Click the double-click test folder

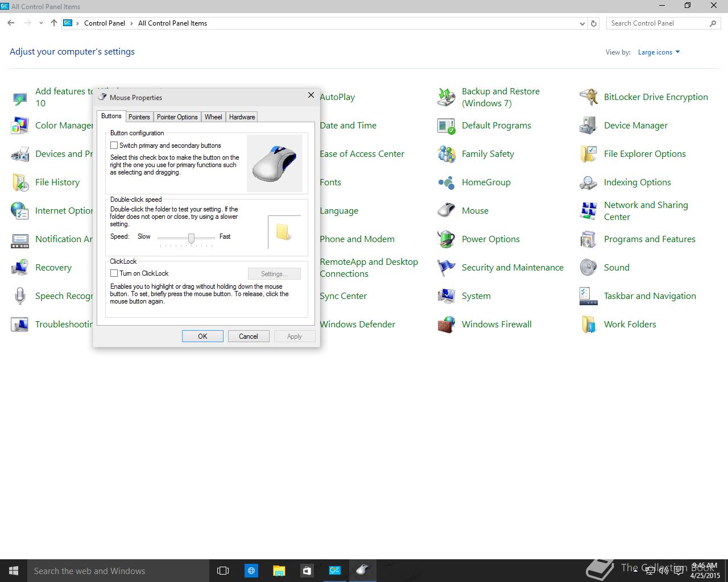[x=283, y=232]
